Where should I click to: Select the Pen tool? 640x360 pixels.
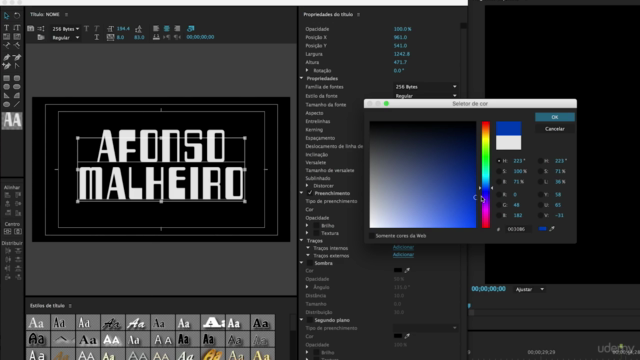(x=7, y=57)
